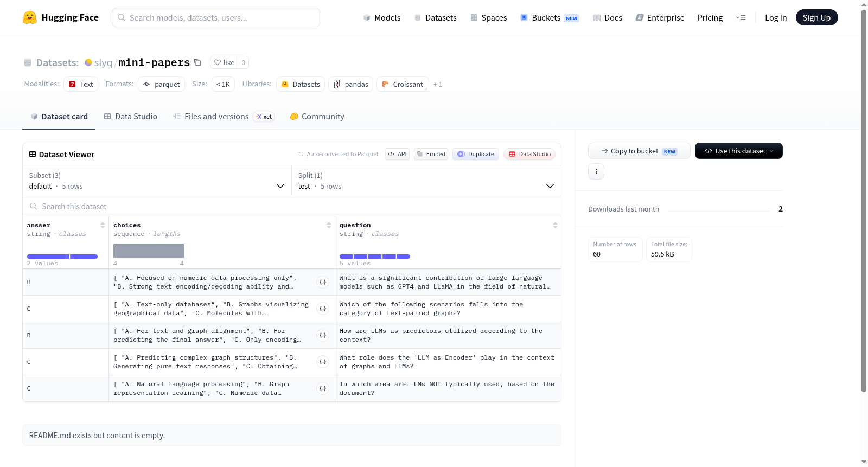
Task: Expand Use this dataset dropdown
Action: (739, 151)
